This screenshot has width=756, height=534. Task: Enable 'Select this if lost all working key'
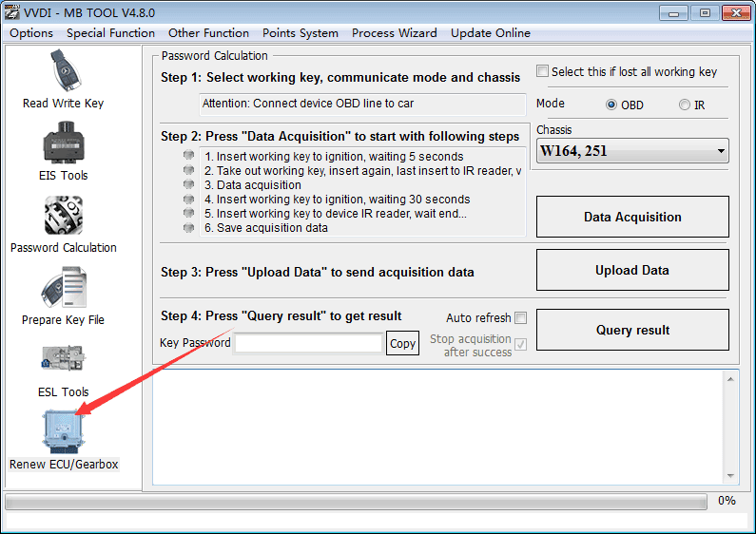coord(542,71)
